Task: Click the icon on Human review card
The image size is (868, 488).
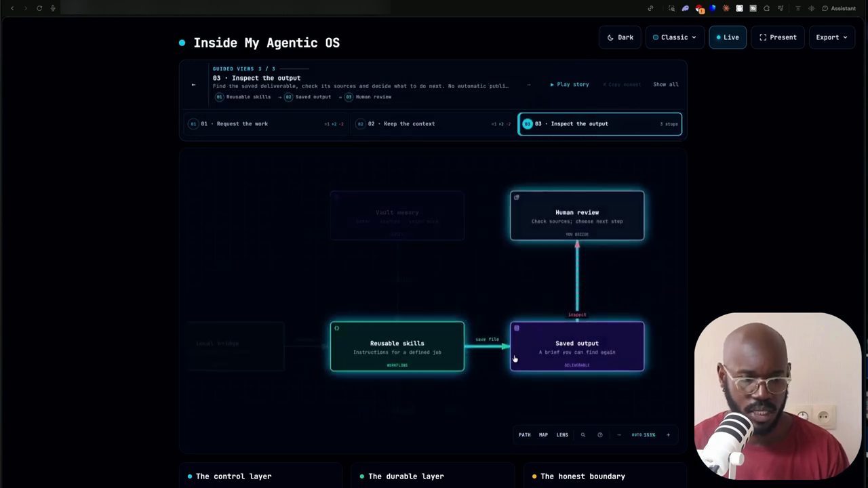Action: [x=517, y=197]
